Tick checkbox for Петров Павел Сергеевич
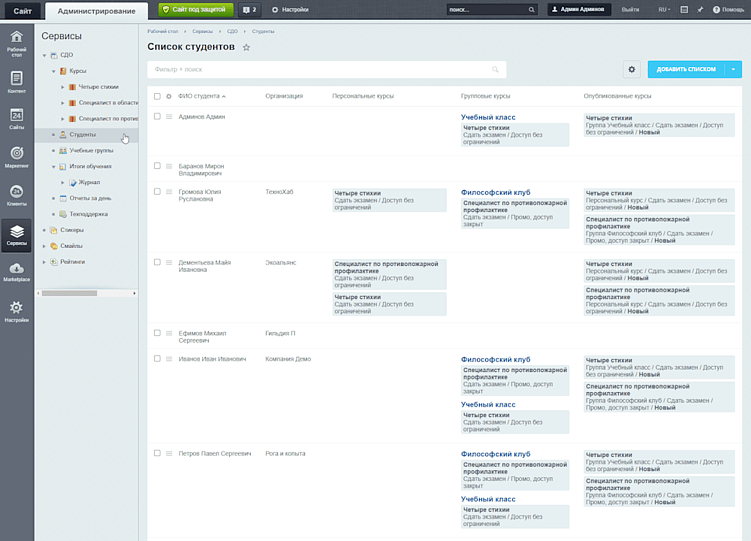The height and width of the screenshot is (541, 751). coord(157,453)
